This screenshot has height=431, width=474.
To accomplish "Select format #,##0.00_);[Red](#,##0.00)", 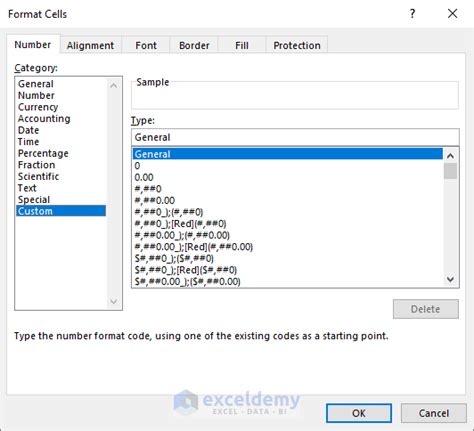I will [288, 247].
